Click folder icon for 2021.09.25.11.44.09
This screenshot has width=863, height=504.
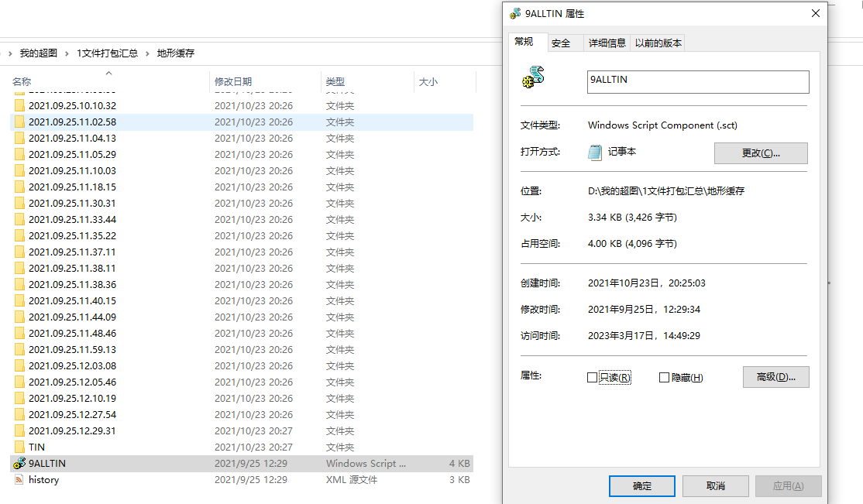(x=19, y=317)
